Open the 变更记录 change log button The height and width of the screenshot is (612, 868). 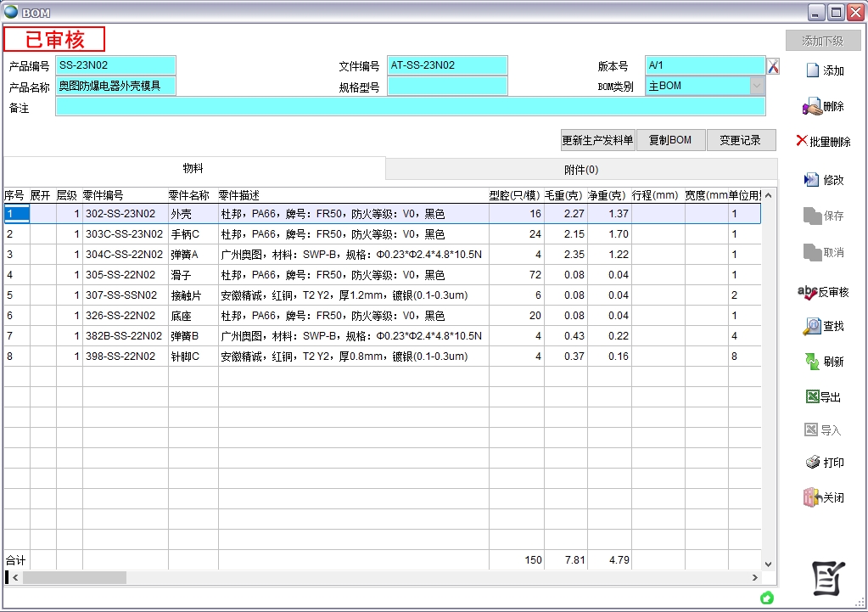pyautogui.click(x=740, y=140)
